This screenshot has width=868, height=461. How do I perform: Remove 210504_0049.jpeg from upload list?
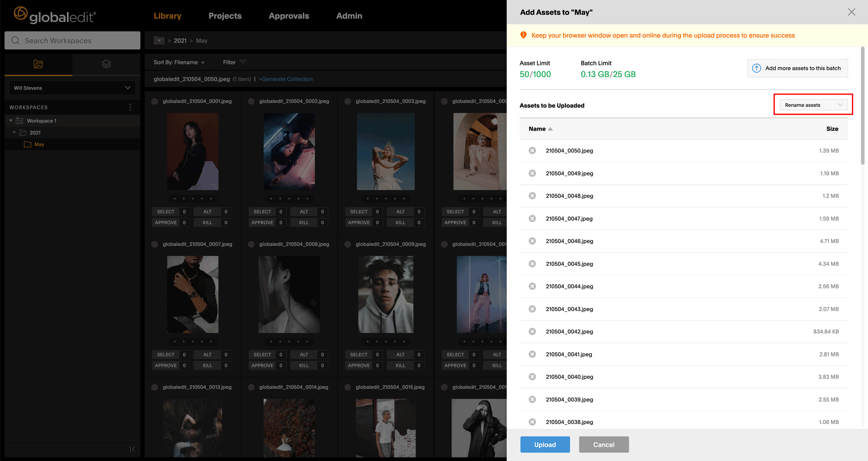532,173
